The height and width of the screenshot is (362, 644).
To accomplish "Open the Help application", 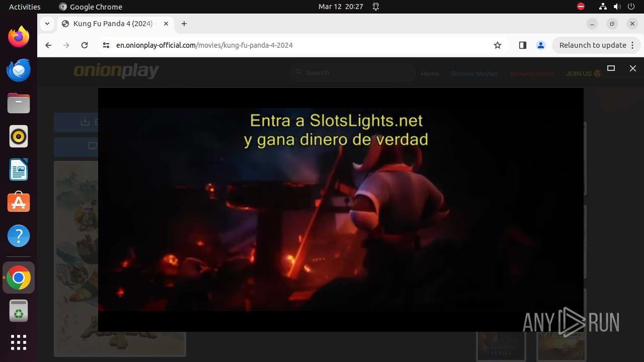I will point(19,236).
